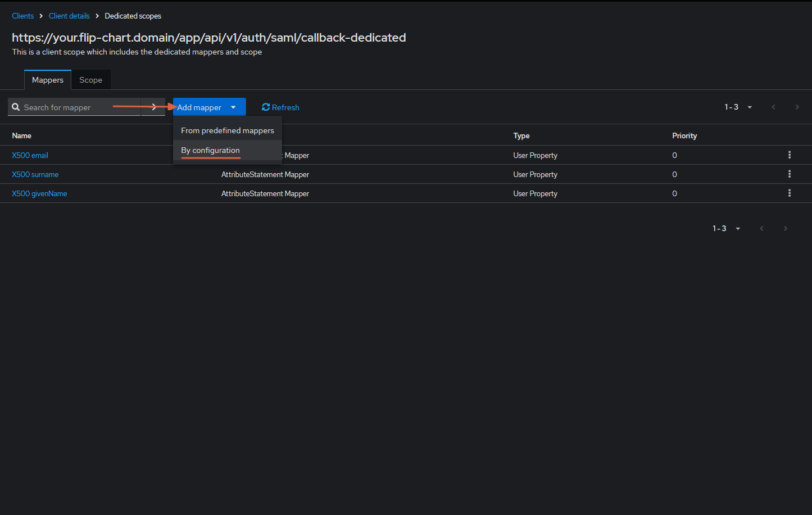
Task: Switch to the Scope tab
Action: pyautogui.click(x=90, y=80)
